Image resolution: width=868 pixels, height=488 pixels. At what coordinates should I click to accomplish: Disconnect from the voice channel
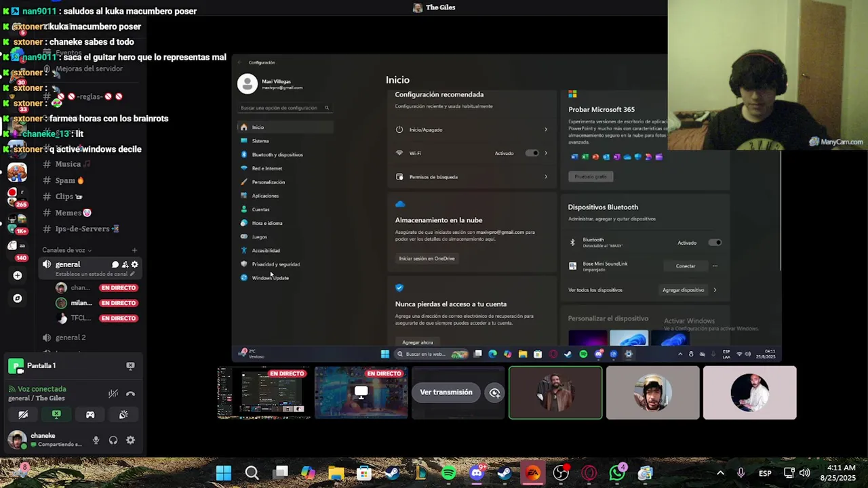[130, 394]
